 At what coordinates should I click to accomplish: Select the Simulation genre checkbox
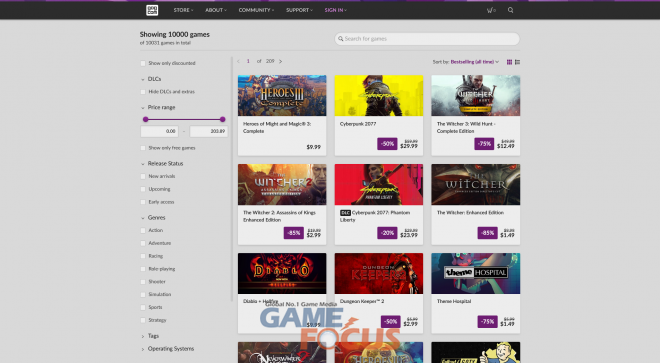coord(143,295)
